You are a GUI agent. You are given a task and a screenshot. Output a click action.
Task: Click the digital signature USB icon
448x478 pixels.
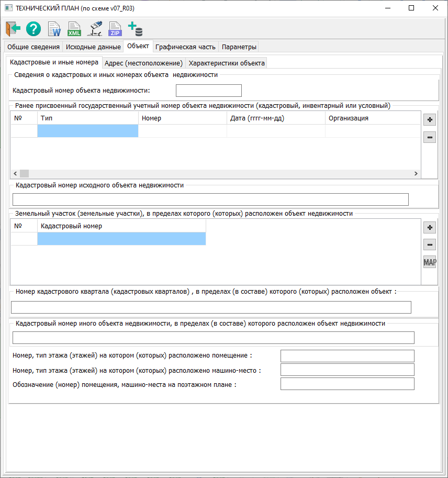[94, 29]
